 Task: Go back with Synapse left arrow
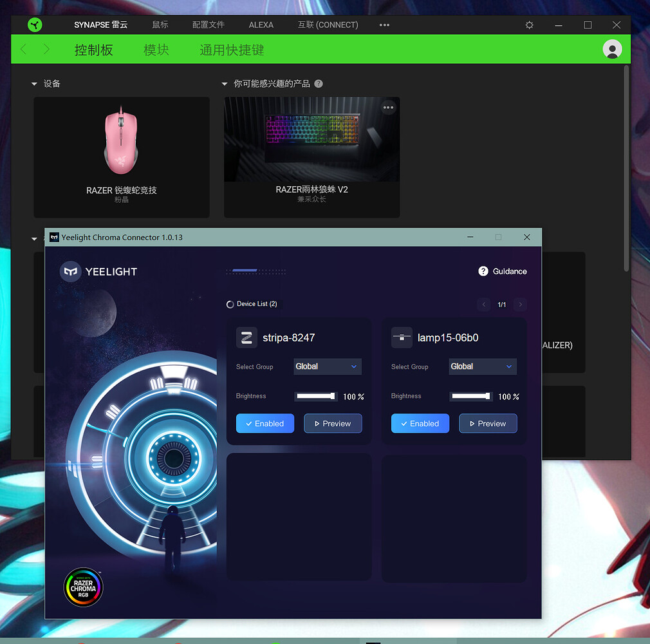click(x=24, y=50)
